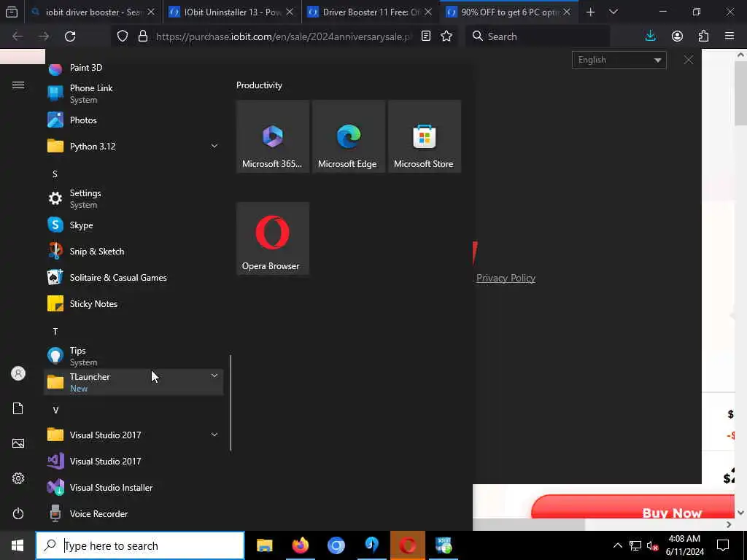The image size is (747, 560).
Task: Jump to the S letter group header
Action: (x=55, y=174)
